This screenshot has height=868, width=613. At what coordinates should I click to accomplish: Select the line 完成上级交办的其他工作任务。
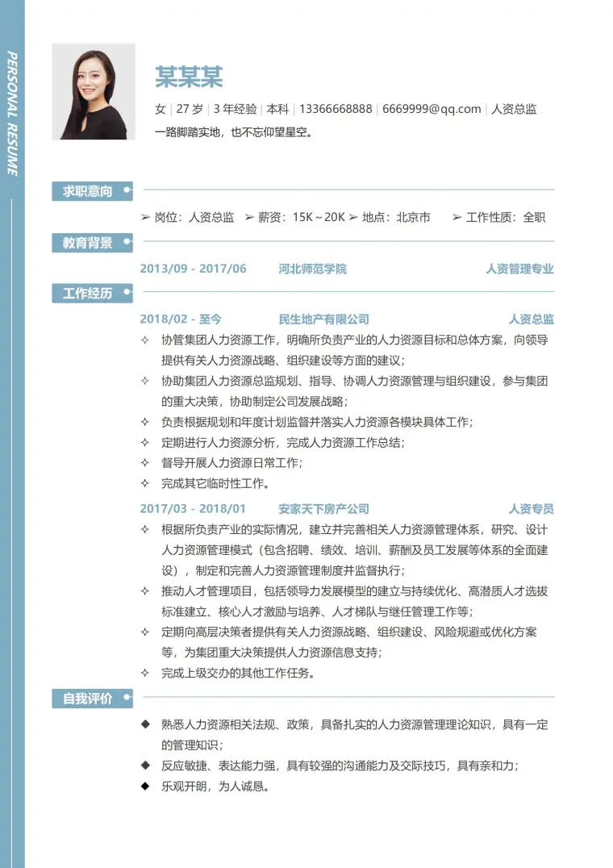(238, 673)
